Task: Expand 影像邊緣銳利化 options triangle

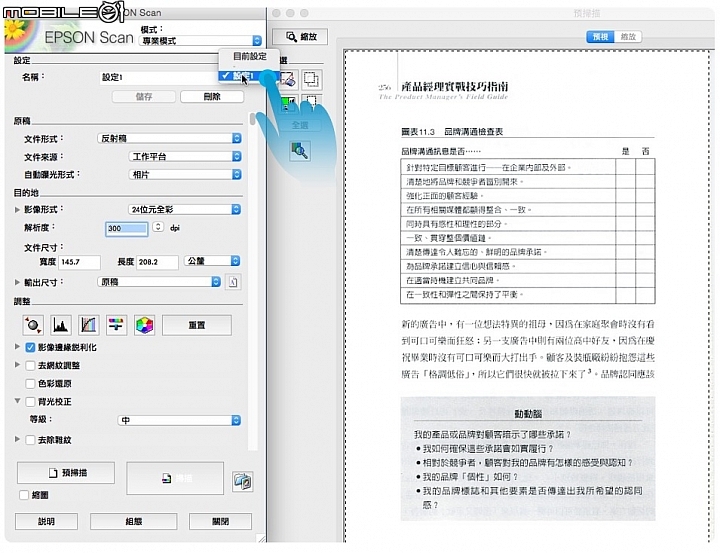Action: point(17,346)
